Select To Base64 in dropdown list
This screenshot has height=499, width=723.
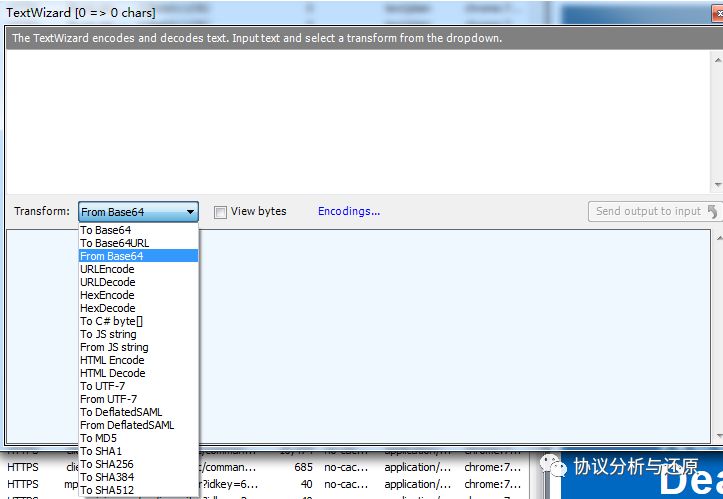pyautogui.click(x=138, y=230)
